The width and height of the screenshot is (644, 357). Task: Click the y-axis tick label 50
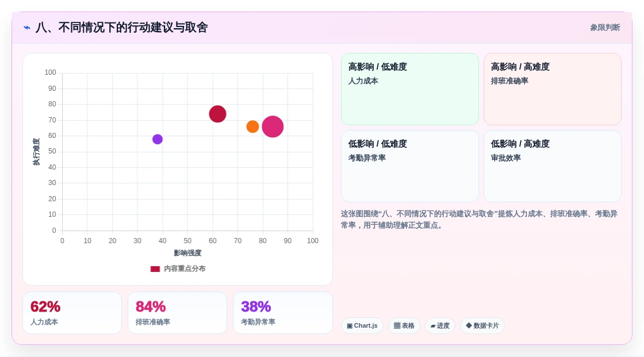[x=52, y=151]
